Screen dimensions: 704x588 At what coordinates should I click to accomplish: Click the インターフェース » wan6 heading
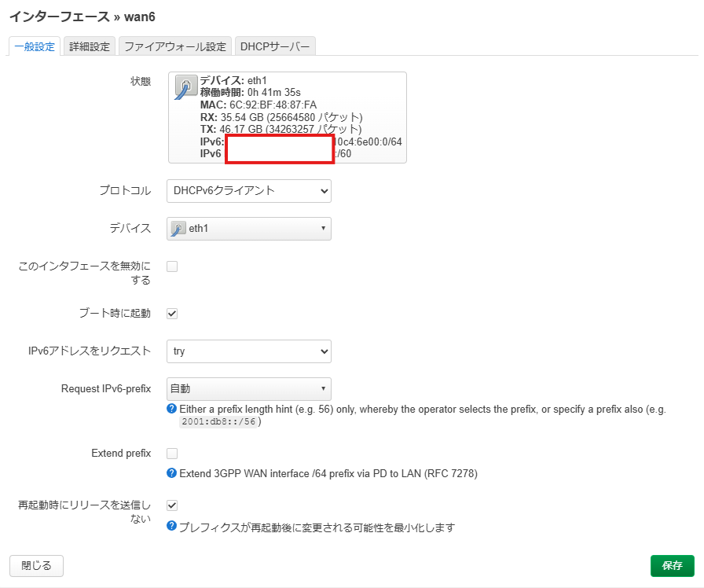[x=82, y=17]
